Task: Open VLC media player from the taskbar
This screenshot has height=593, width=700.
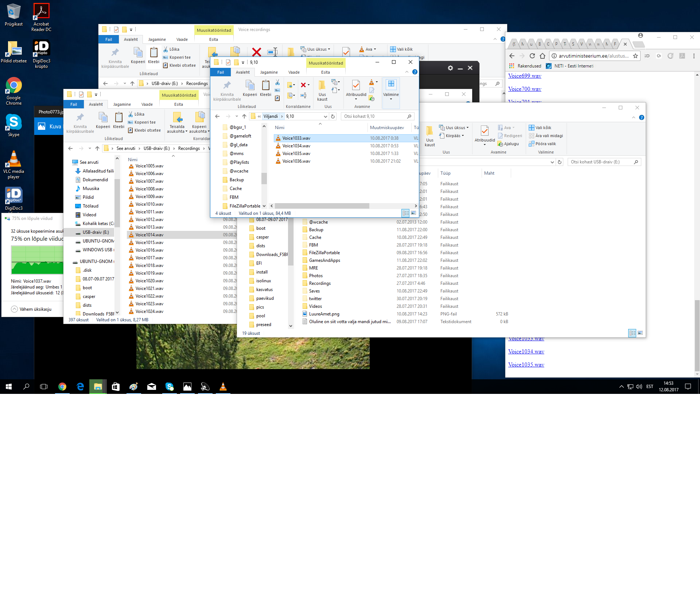Action: coord(223,387)
